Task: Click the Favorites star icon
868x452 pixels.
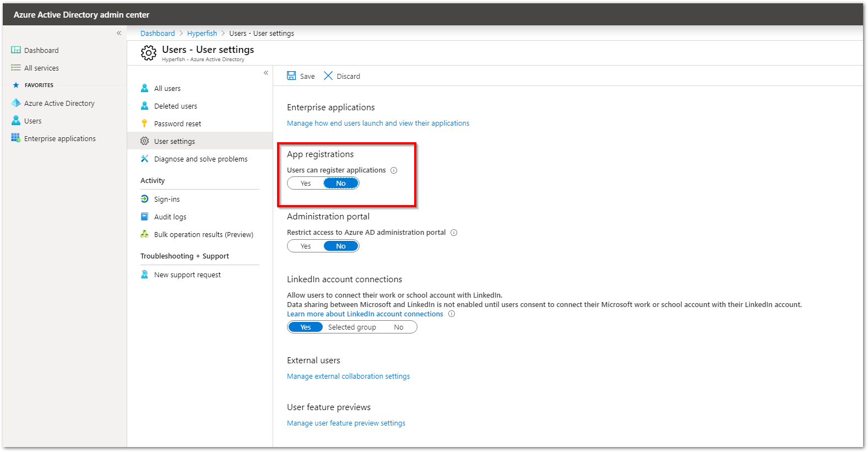Action: point(16,85)
